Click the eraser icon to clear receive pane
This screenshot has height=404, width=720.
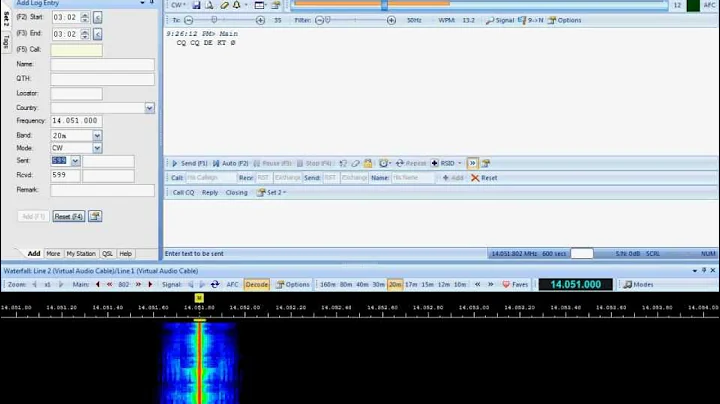224,5
